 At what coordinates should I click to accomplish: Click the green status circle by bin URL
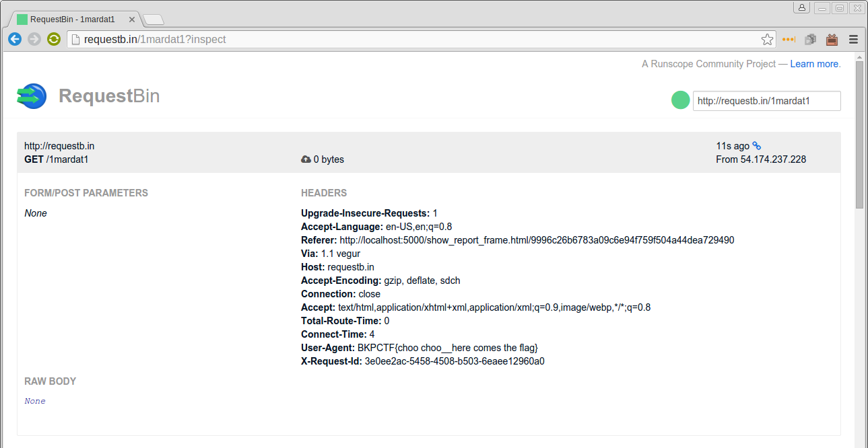(681, 101)
